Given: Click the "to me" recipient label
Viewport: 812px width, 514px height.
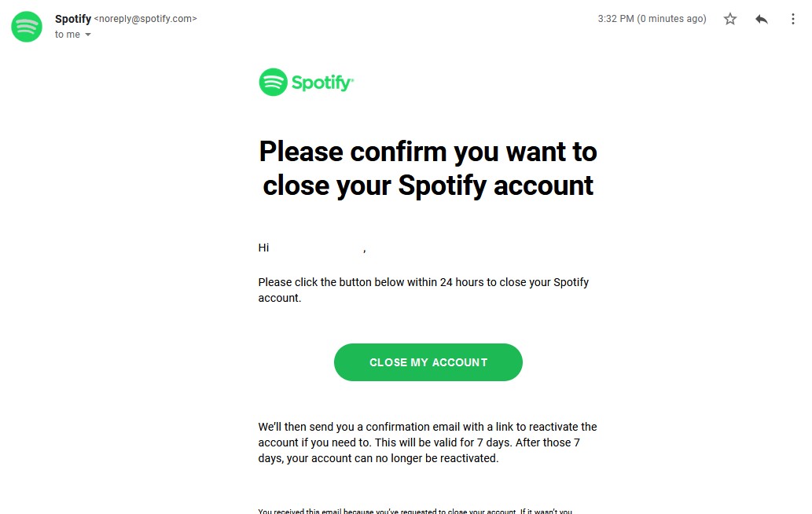Looking at the screenshot, I should [x=67, y=35].
